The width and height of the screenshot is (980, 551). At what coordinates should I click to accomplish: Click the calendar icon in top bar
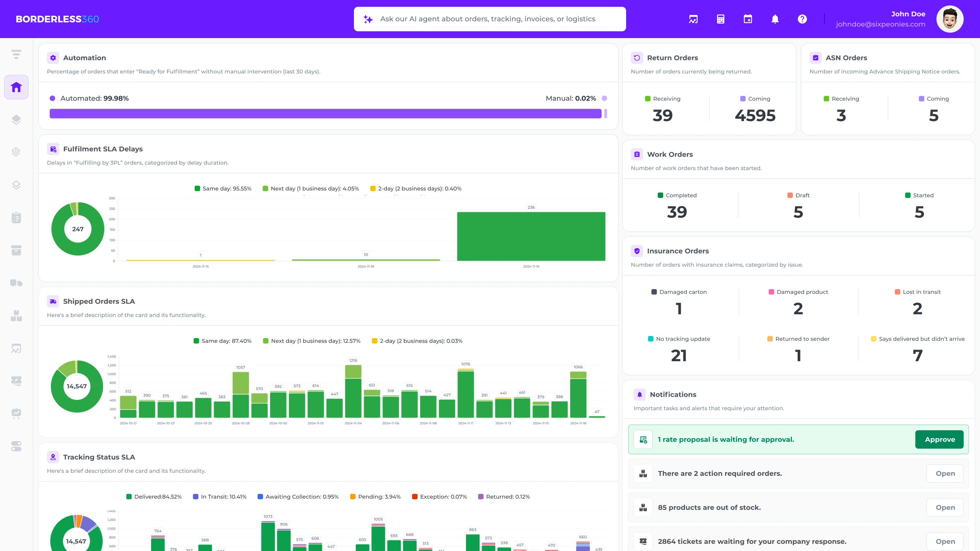pyautogui.click(x=748, y=19)
